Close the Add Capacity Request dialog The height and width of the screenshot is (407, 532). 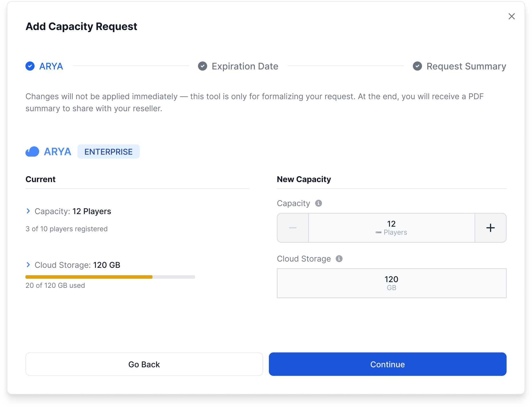click(x=511, y=16)
